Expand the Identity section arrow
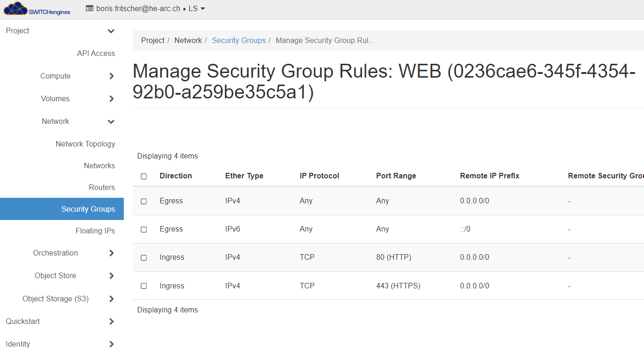Screen dimensions: 644x360 point(111,344)
